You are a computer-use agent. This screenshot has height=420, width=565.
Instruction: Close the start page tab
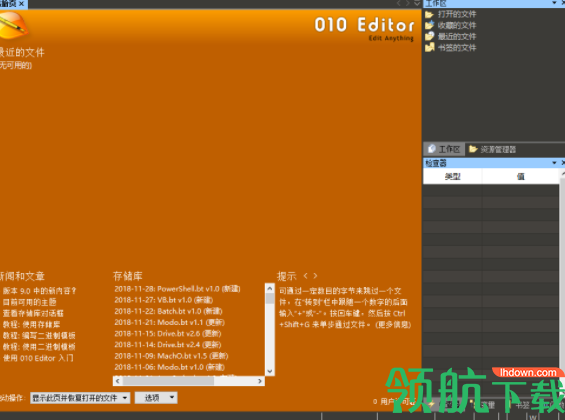21,4
